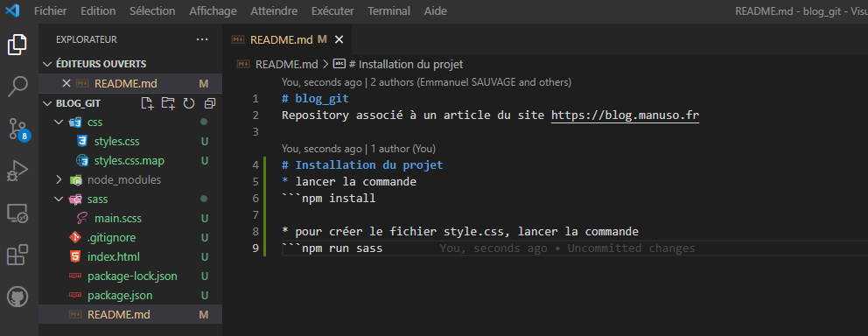This screenshot has height=336, width=868.
Task: Close the README.md editor tab
Action: (x=339, y=40)
